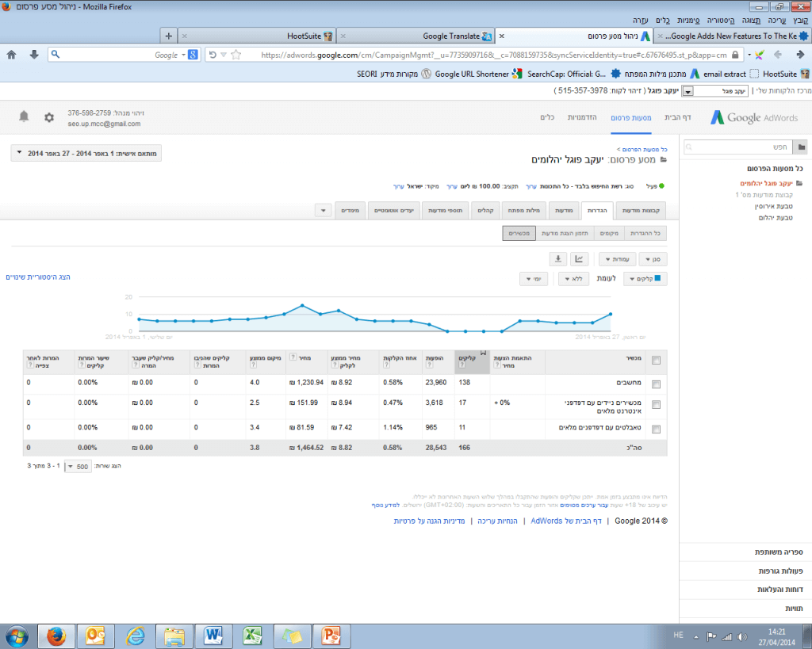Open the account settings gear
The width and height of the screenshot is (812, 649).
[x=49, y=117]
